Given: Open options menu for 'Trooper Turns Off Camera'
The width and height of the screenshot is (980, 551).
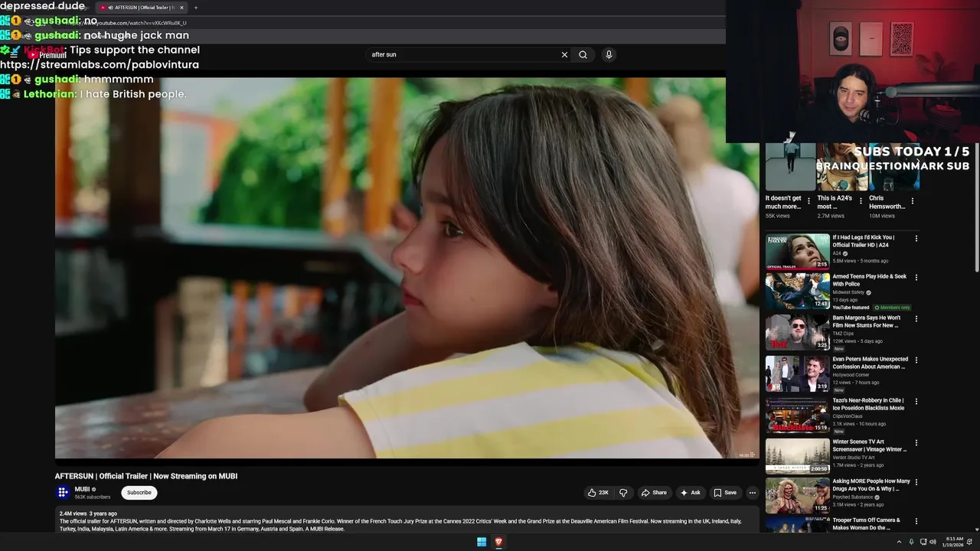Looking at the screenshot, I should click(916, 521).
